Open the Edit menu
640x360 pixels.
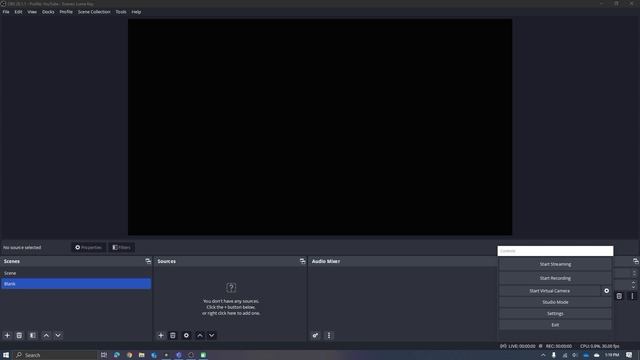pyautogui.click(x=18, y=12)
